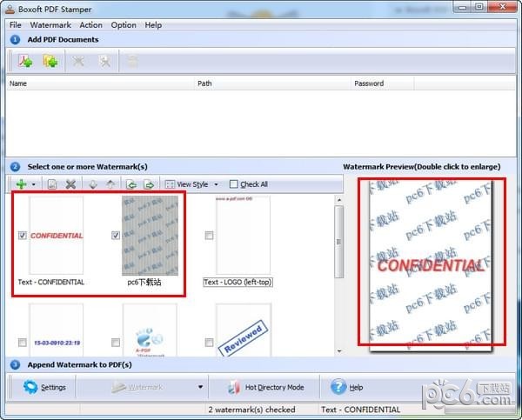Select the date-time stamp watermark thumbnail
This screenshot has height=420, width=522.
tap(57, 330)
